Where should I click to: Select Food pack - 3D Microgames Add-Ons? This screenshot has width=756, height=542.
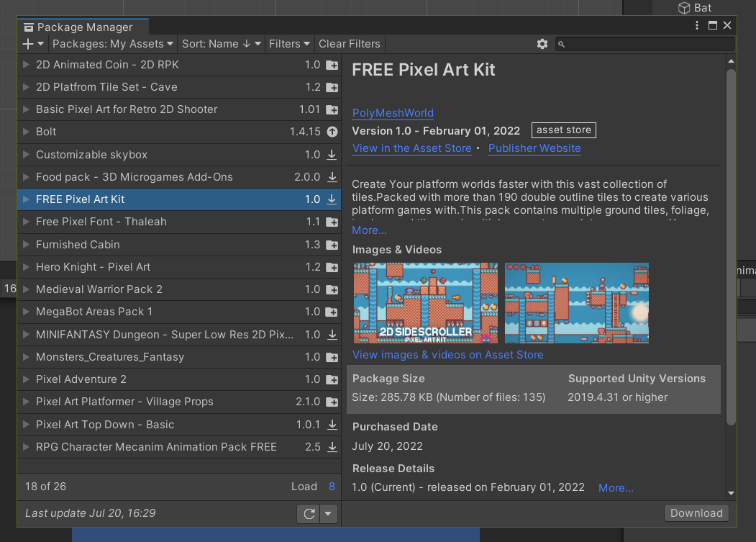[x=179, y=176]
